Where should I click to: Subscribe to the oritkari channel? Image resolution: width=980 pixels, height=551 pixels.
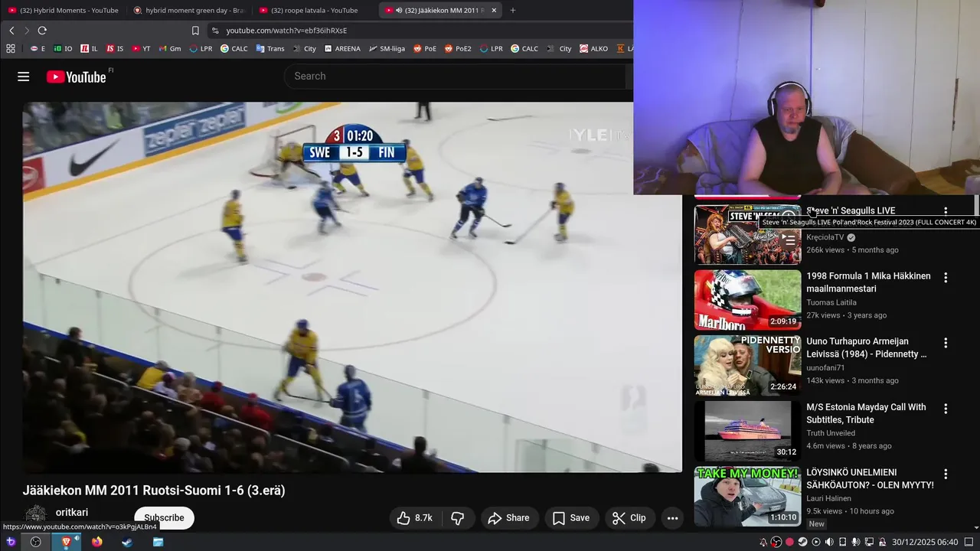tap(164, 518)
